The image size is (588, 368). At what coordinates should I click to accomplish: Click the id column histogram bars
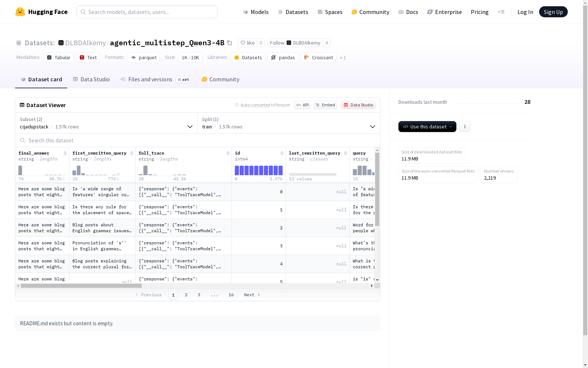[x=259, y=170]
